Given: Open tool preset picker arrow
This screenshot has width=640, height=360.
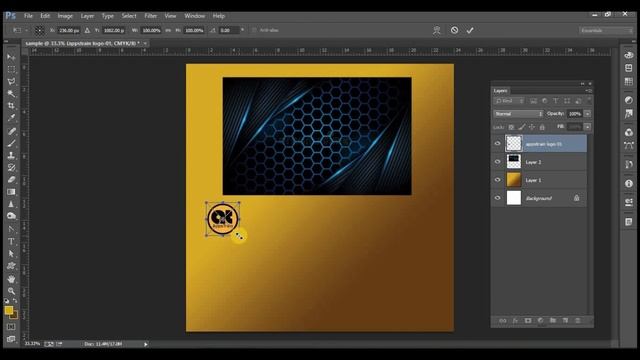Looking at the screenshot, I should (x=27, y=30).
